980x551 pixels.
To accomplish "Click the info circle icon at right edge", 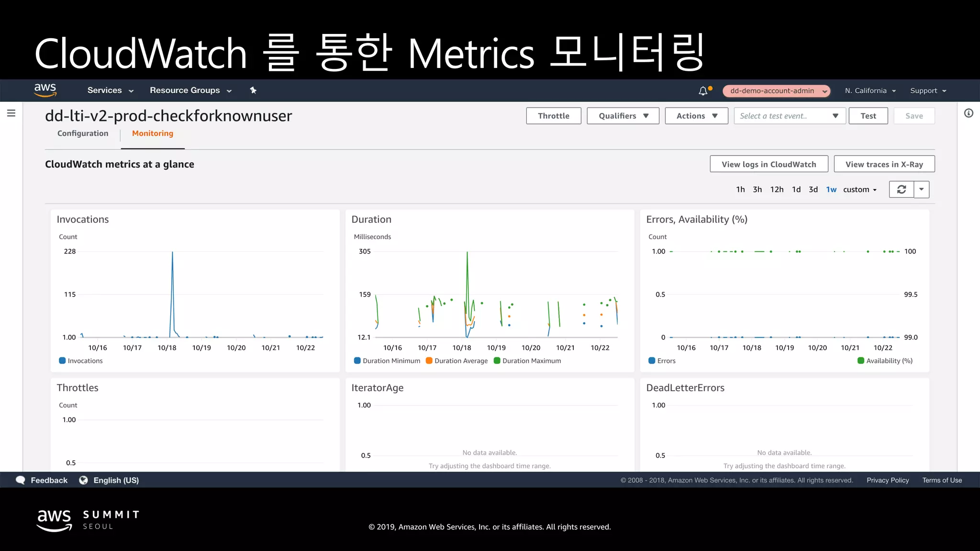I will (969, 113).
